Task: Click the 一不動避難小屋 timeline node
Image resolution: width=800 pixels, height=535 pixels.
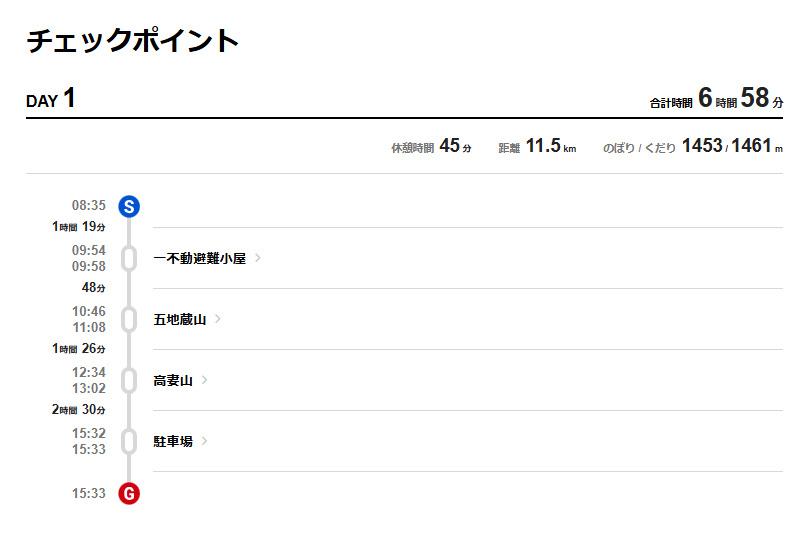Action: (128, 258)
